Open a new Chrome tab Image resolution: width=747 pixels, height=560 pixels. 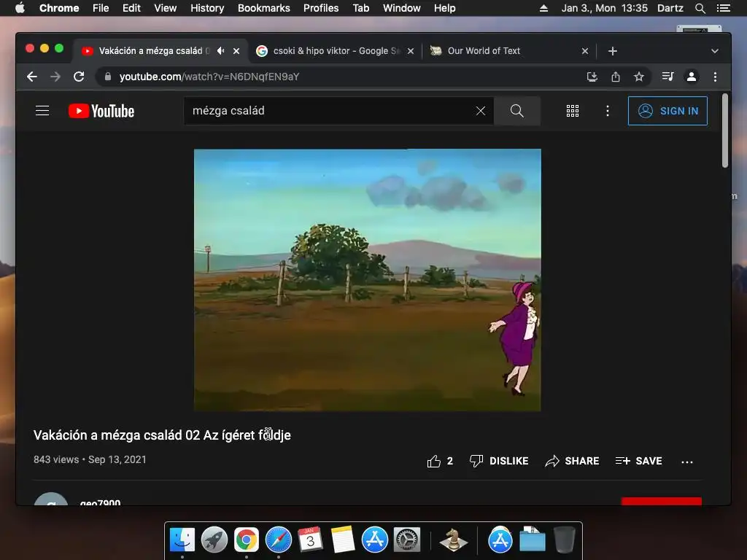(613, 51)
